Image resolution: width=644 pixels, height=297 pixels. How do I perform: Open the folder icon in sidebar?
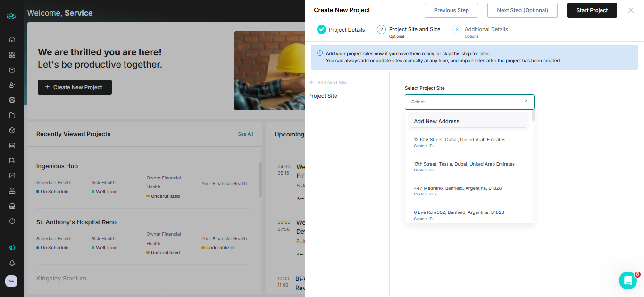coord(12,115)
